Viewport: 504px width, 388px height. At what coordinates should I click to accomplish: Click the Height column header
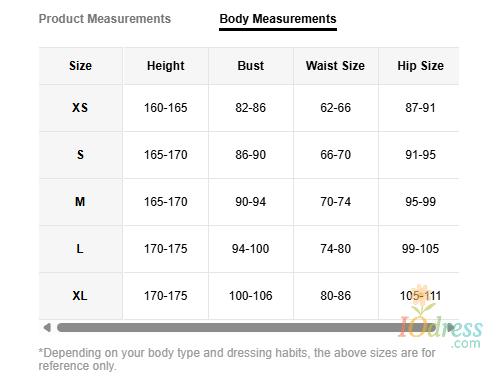click(166, 66)
